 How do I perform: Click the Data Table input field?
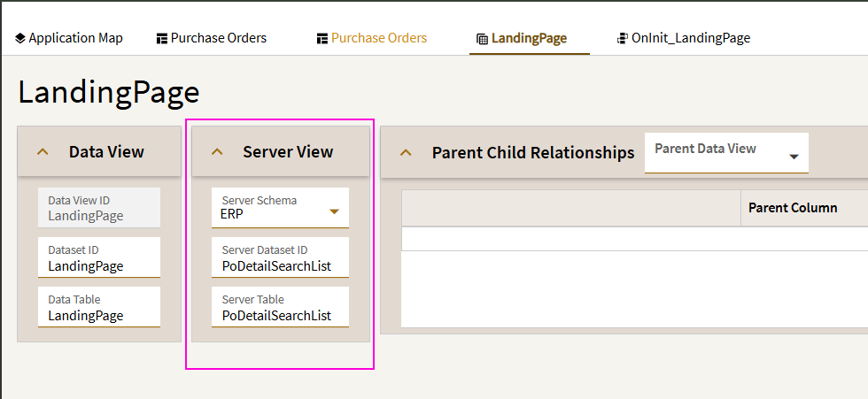coord(99,307)
